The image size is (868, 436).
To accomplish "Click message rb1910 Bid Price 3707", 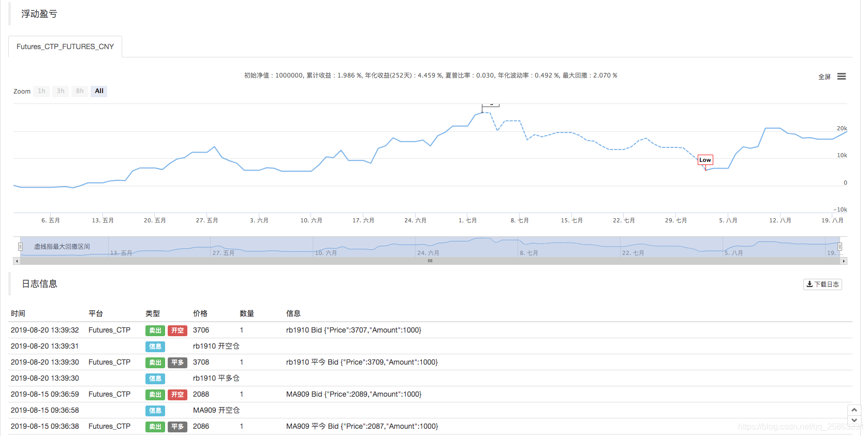I will (354, 330).
